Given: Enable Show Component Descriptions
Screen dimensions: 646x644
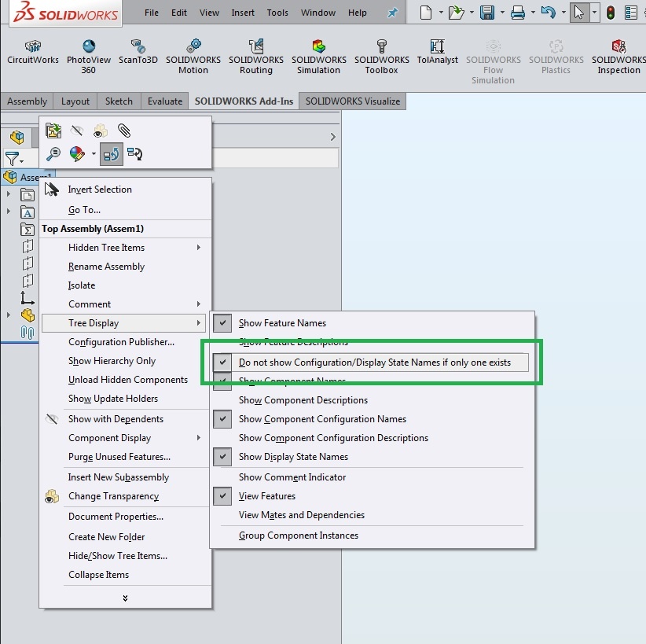Looking at the screenshot, I should click(303, 400).
